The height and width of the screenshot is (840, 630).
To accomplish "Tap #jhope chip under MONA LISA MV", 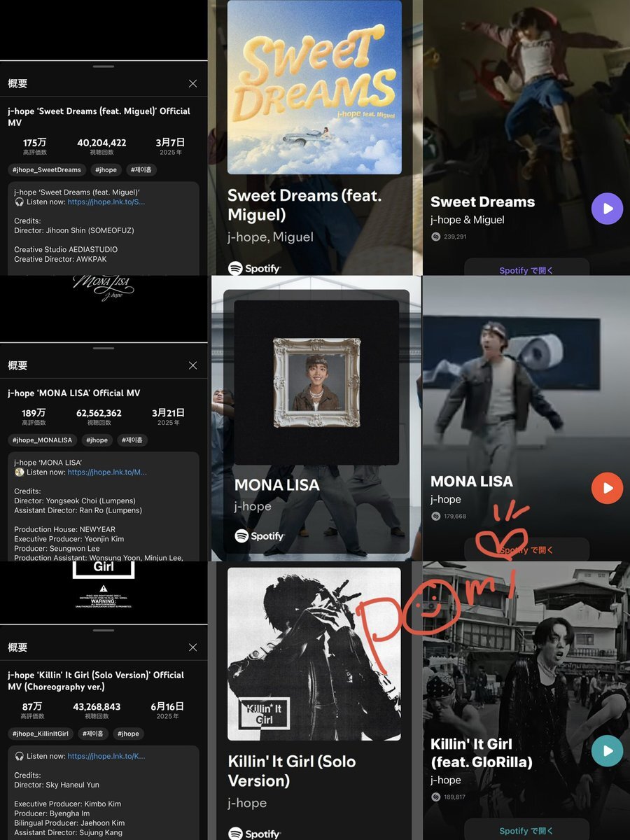I will tap(97, 440).
